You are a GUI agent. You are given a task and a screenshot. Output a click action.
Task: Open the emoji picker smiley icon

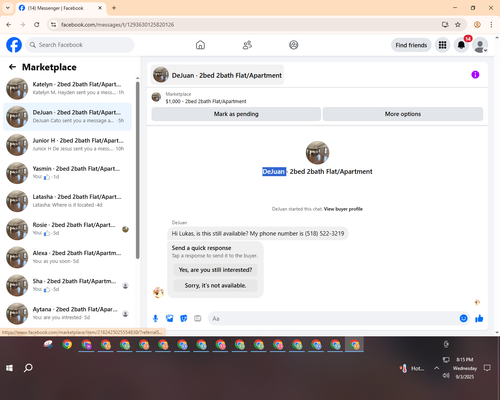(x=463, y=318)
